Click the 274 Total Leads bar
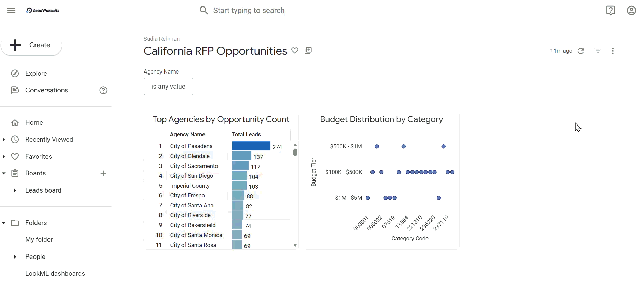Screen dimensions: 644x303 [x=251, y=146]
